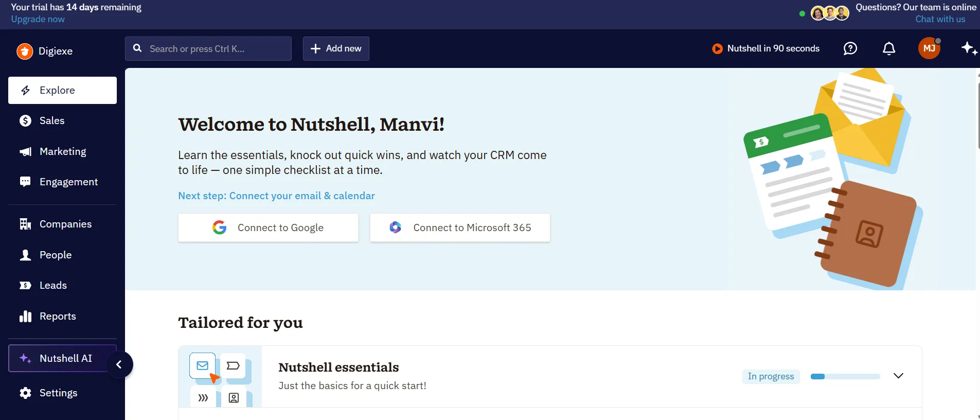Click the contact card icon in essentials card
Screen dimensions: 980x420
[234, 397]
